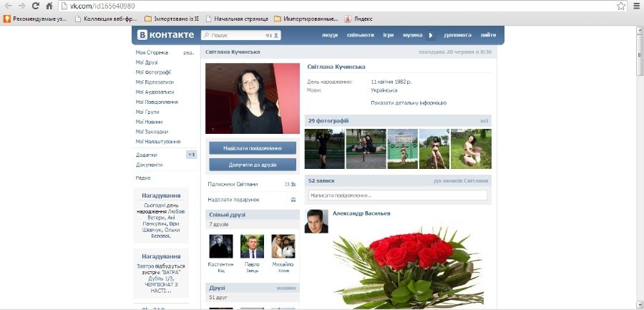The image size is (644, 310).
Task: Click the вийти link in header
Action: coord(488,35)
